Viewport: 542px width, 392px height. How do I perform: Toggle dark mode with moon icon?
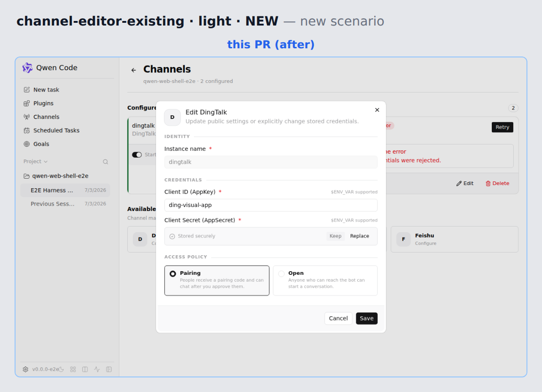tap(61, 369)
